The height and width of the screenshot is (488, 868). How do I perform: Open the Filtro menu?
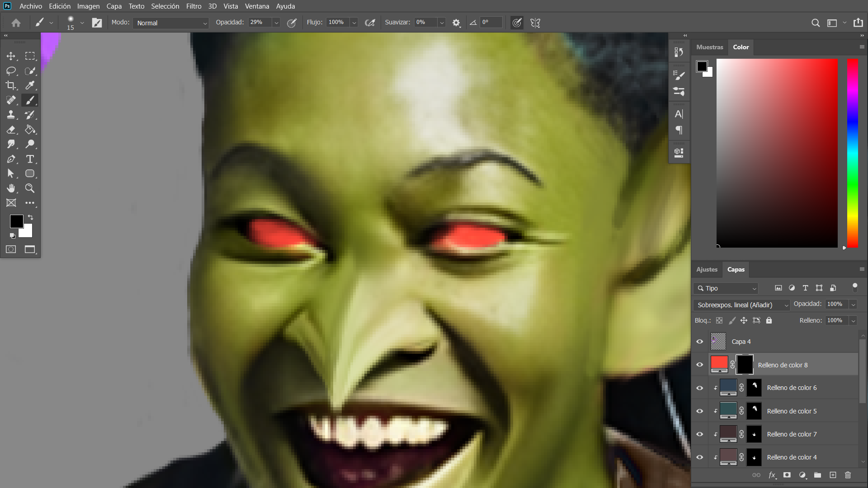pyautogui.click(x=193, y=6)
